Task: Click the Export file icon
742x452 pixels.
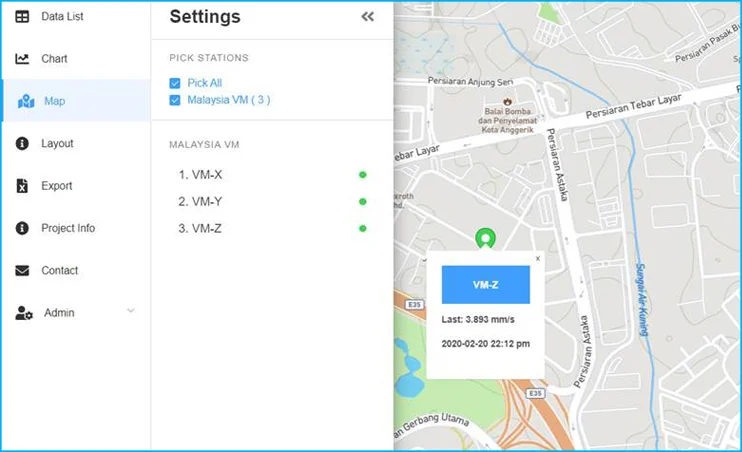Action: 22,186
